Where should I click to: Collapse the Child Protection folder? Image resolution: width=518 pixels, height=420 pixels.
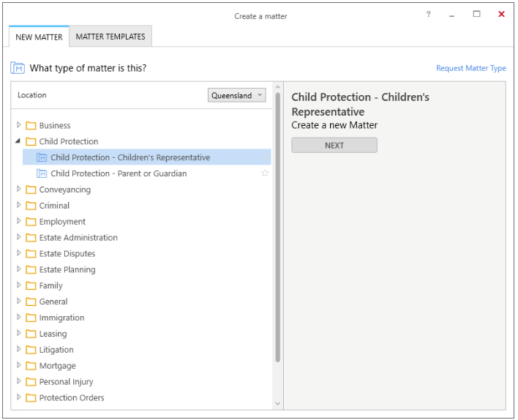pyautogui.click(x=18, y=141)
